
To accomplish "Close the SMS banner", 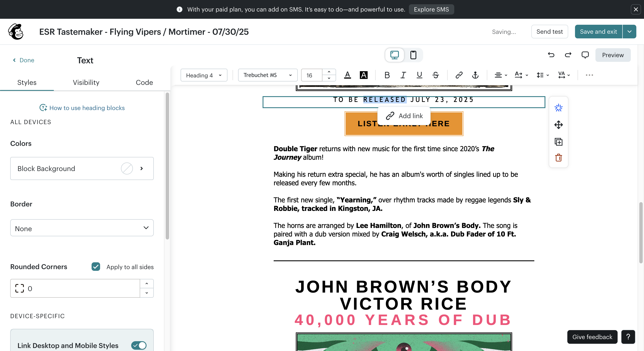I will [636, 9].
